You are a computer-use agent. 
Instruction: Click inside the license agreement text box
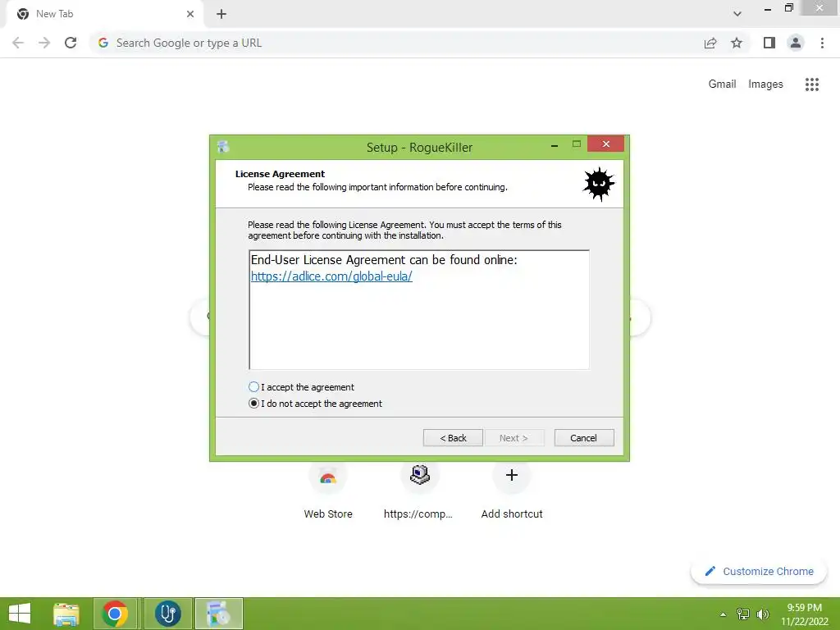click(x=419, y=309)
